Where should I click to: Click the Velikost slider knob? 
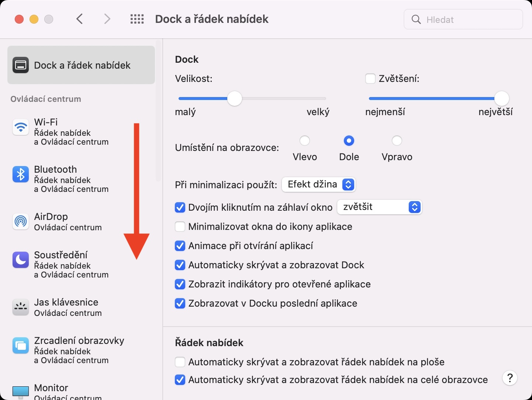234,99
